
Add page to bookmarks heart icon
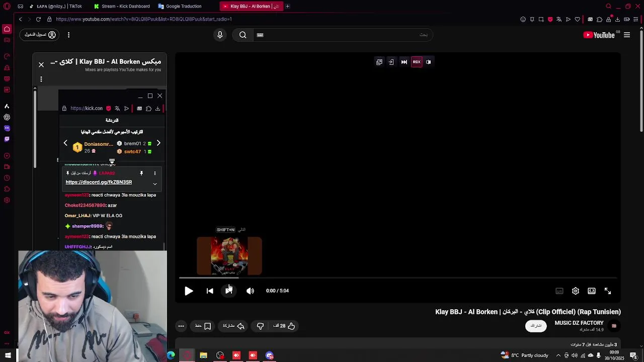click(x=577, y=19)
